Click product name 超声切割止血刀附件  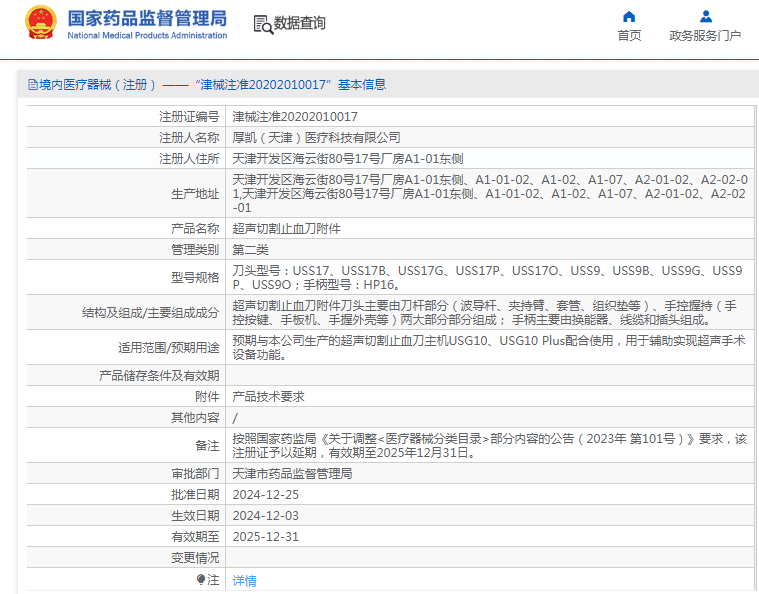click(286, 228)
